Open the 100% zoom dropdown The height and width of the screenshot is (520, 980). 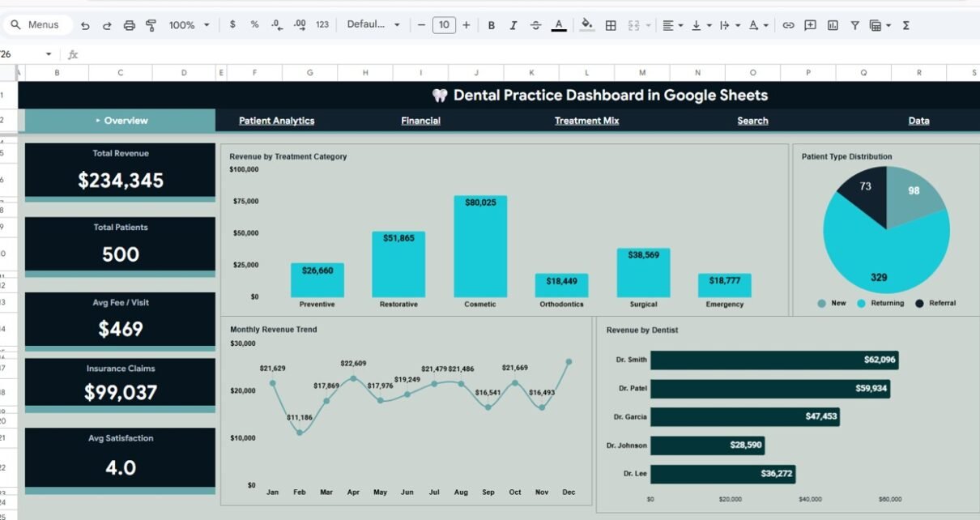click(x=189, y=25)
